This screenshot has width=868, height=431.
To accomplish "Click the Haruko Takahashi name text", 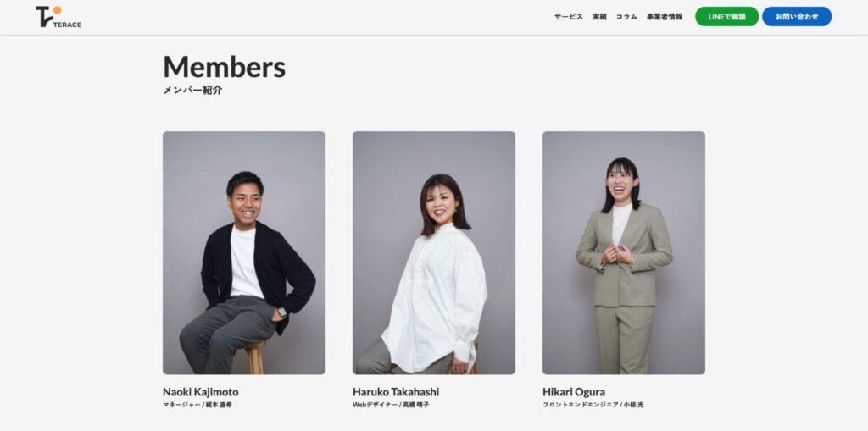I will [396, 392].
